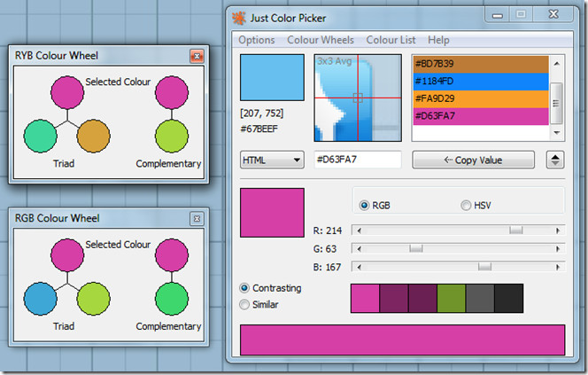Click teal triad circle in RYB Colour Wheel
The width and height of the screenshot is (588, 375).
click(x=41, y=136)
